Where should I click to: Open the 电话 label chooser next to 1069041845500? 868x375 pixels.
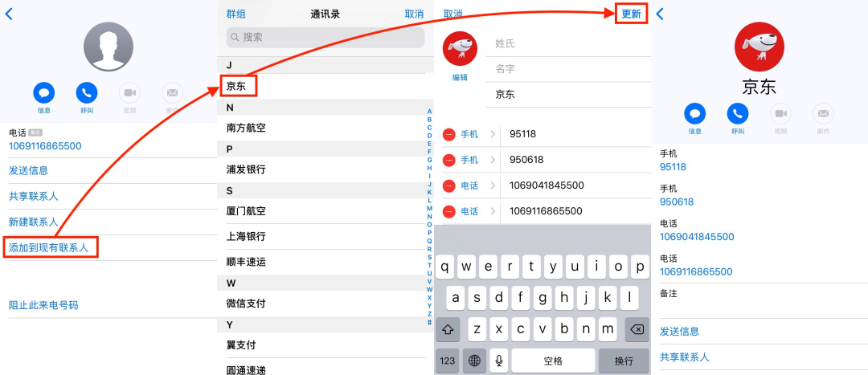(477, 185)
